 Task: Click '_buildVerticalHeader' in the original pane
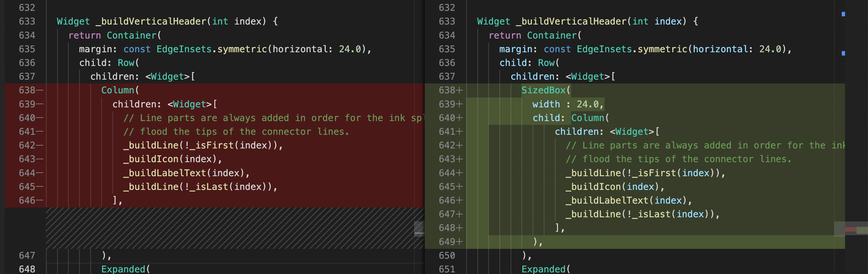point(151,21)
